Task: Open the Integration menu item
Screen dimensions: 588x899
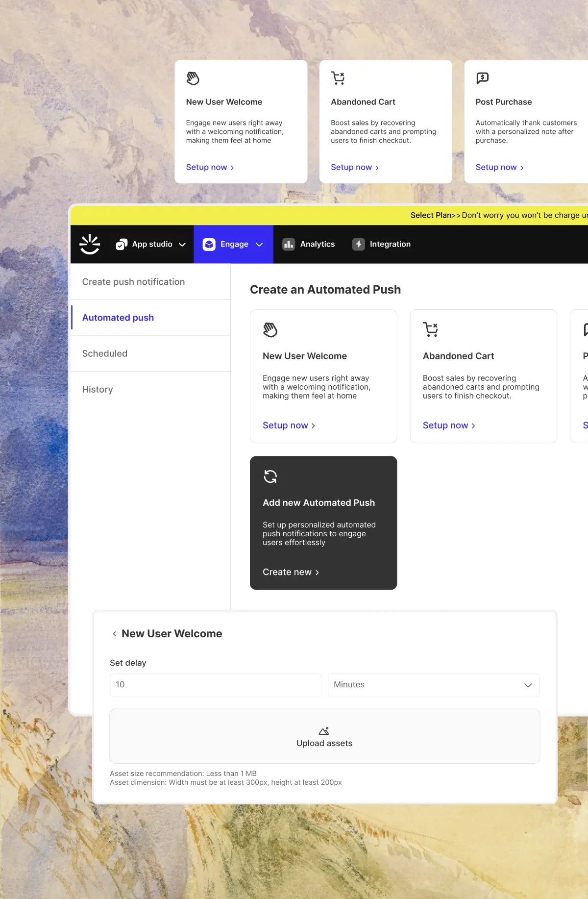Action: coord(382,244)
